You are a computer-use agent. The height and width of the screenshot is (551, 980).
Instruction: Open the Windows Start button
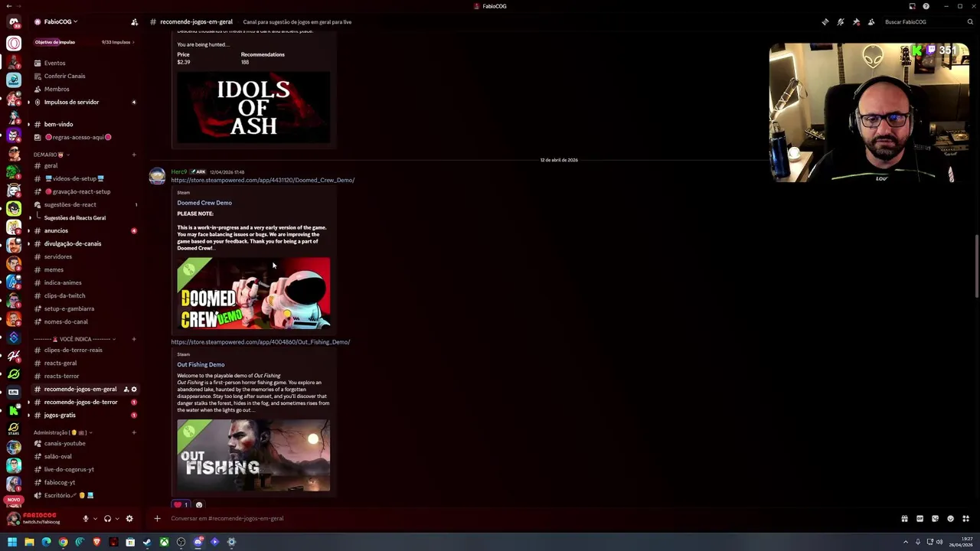tap(12, 543)
